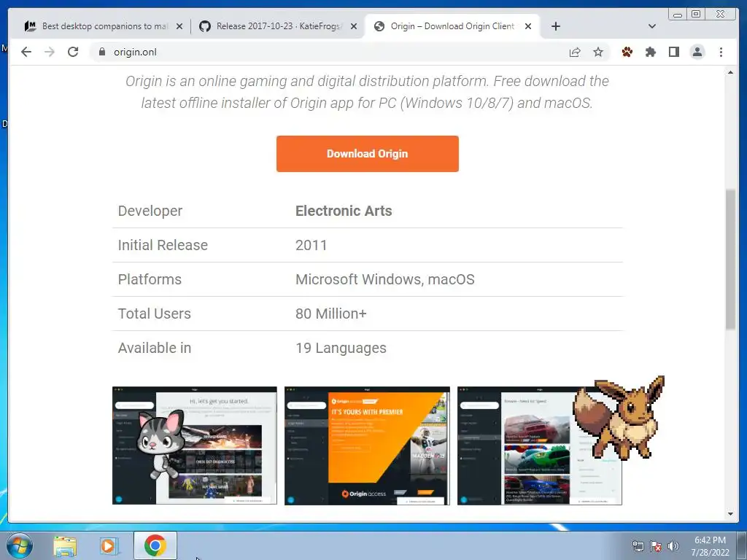Screen dimensions: 747x560
Task: Expand the tab search chevron
Action: click(x=652, y=26)
